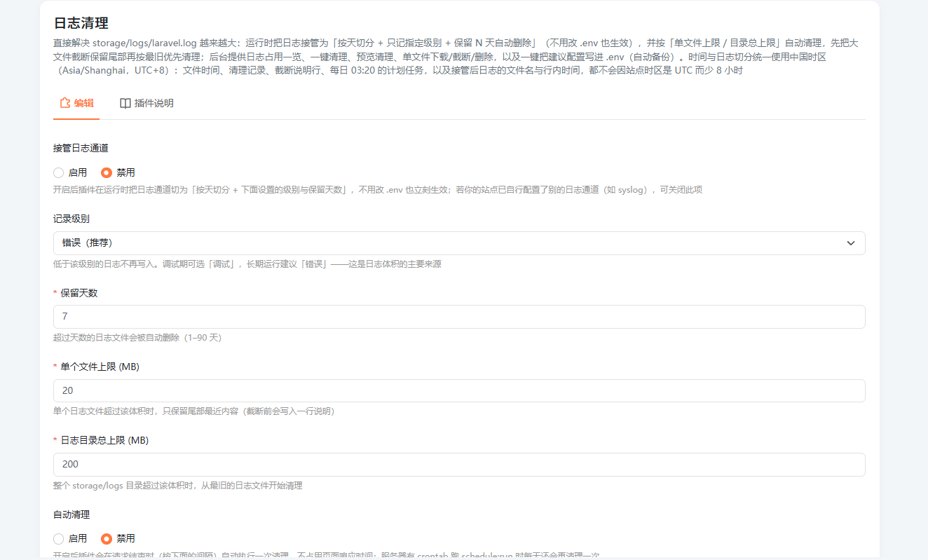Click the 日志目录总上限 (MB) label
928x560 pixels.
[x=105, y=440]
